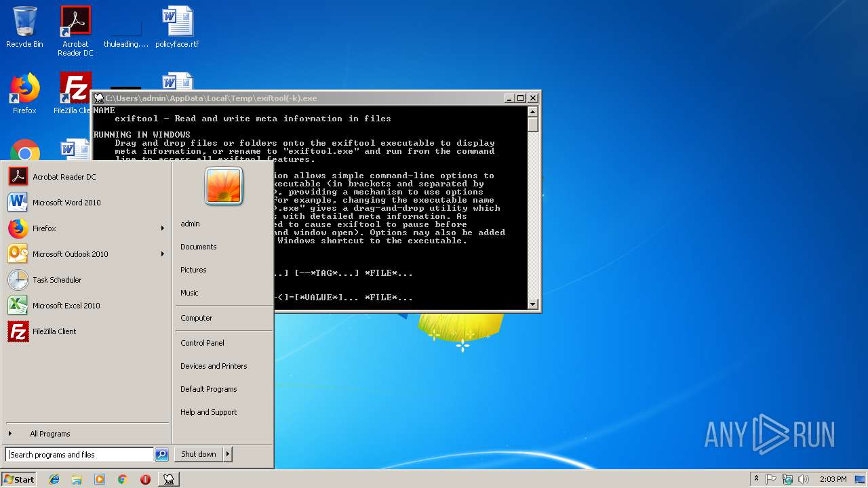Viewport: 868px width, 488px height.
Task: Open the Recycle Bin desktop icon
Action: pos(24,27)
